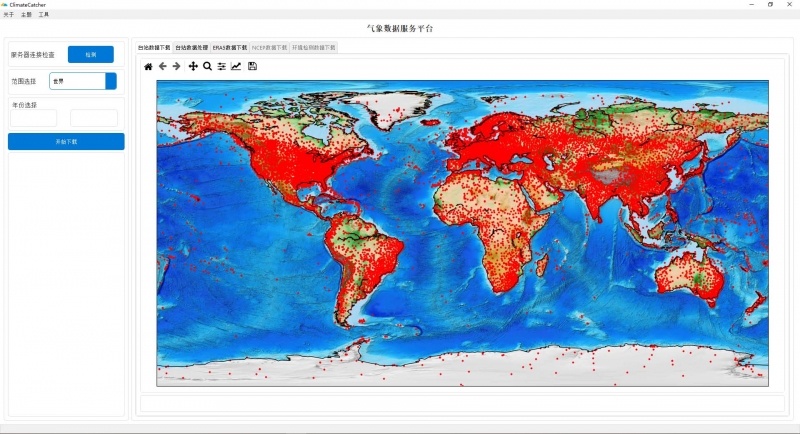
Task: Go back to previous map view
Action: pos(163,66)
